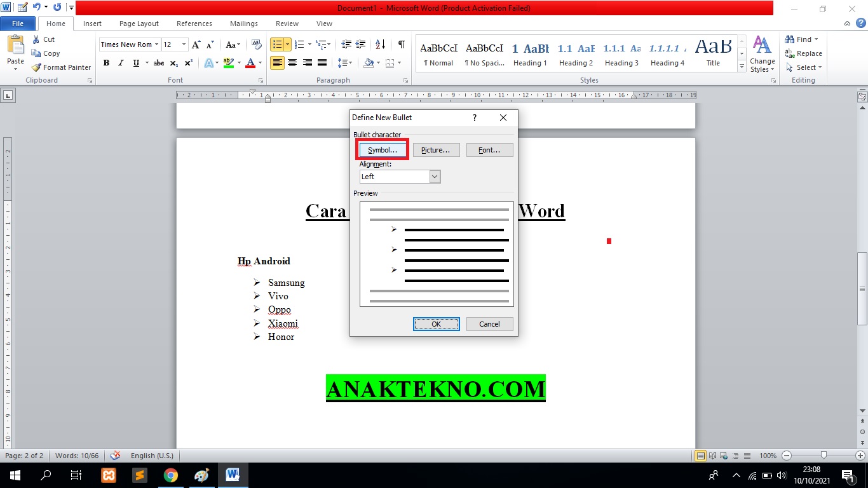Open Chrome from the taskbar
This screenshot has height=488, width=868.
pyautogui.click(x=170, y=475)
